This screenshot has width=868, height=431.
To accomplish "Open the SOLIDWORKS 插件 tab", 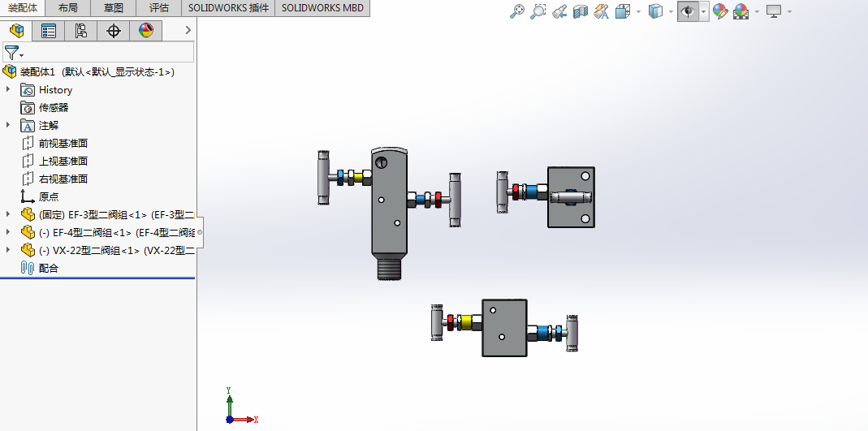I will tap(229, 8).
